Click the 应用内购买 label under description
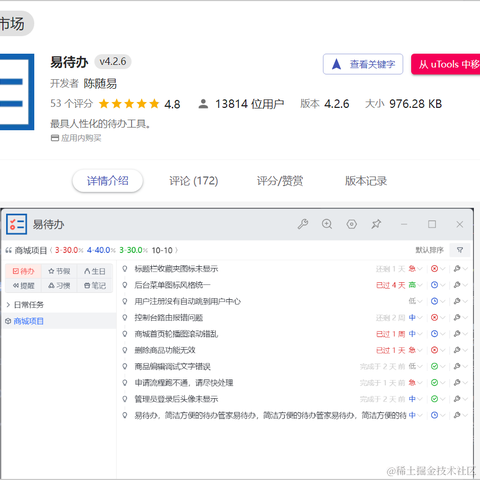The width and height of the screenshot is (480, 480). coord(76,138)
